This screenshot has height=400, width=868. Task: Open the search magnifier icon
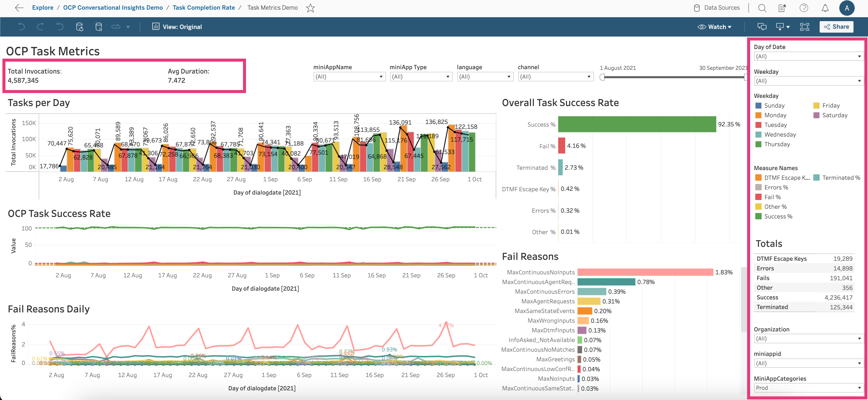pyautogui.click(x=762, y=8)
